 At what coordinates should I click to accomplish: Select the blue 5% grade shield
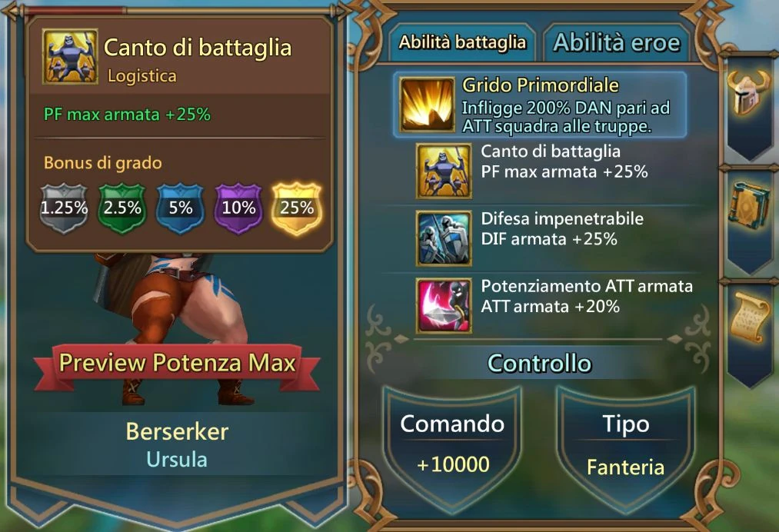tap(181, 208)
